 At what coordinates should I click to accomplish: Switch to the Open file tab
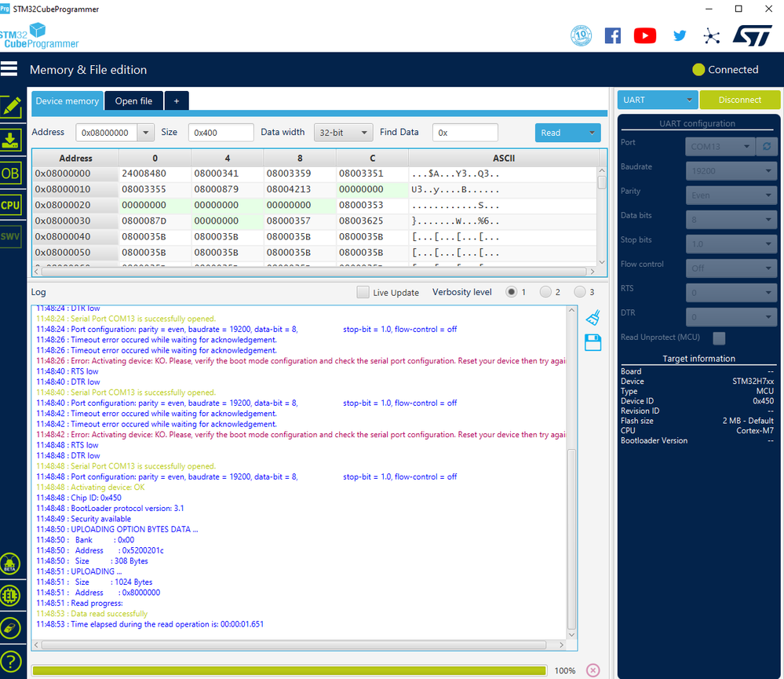coord(133,101)
